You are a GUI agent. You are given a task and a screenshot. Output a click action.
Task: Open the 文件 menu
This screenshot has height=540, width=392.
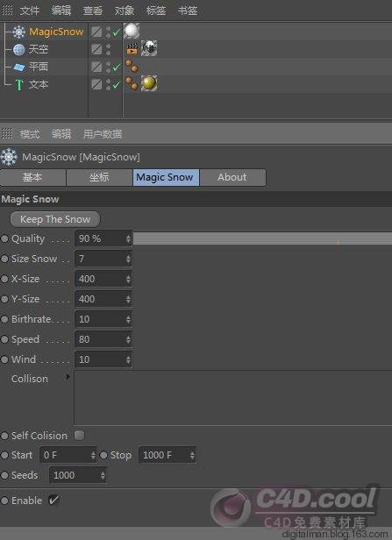click(30, 11)
